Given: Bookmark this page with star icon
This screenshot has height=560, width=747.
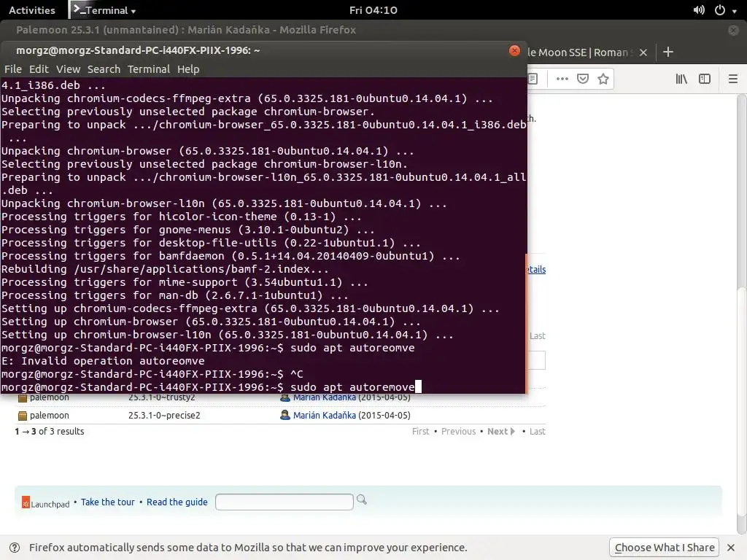Looking at the screenshot, I should pyautogui.click(x=603, y=79).
